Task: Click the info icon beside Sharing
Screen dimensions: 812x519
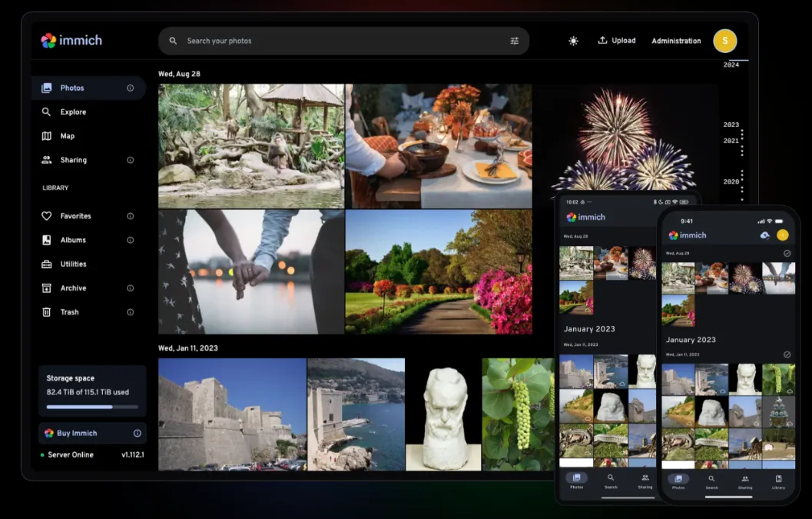Action: 130,160
